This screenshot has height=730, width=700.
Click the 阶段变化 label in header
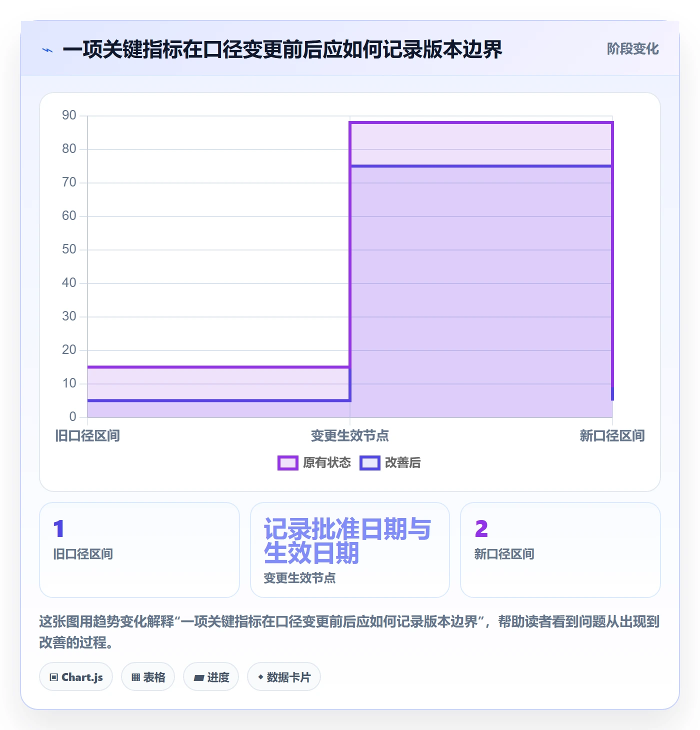(632, 49)
